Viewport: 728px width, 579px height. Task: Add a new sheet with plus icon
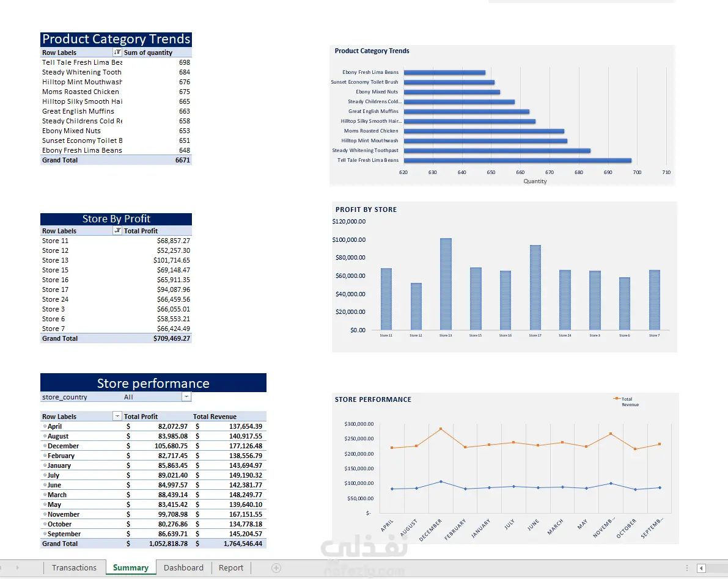pos(276,568)
